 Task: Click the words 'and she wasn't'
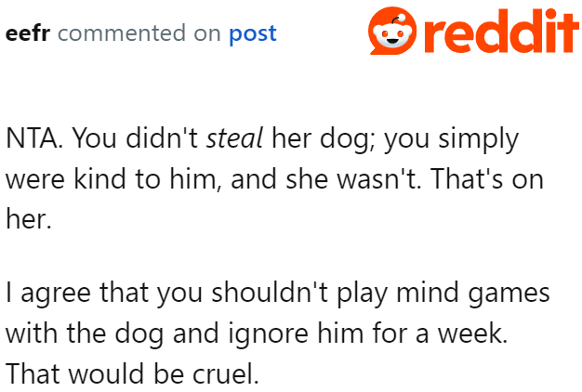tap(288, 179)
